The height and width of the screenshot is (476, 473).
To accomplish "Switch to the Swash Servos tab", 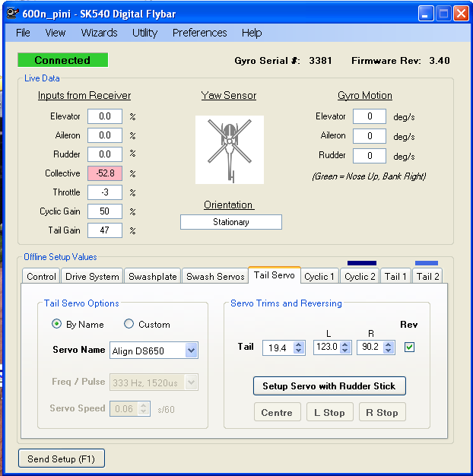I will point(215,276).
